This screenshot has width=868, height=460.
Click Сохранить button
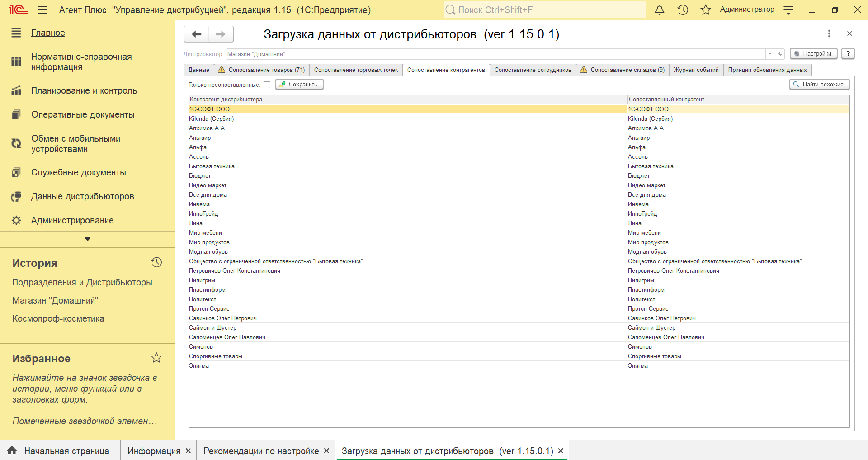coord(299,84)
